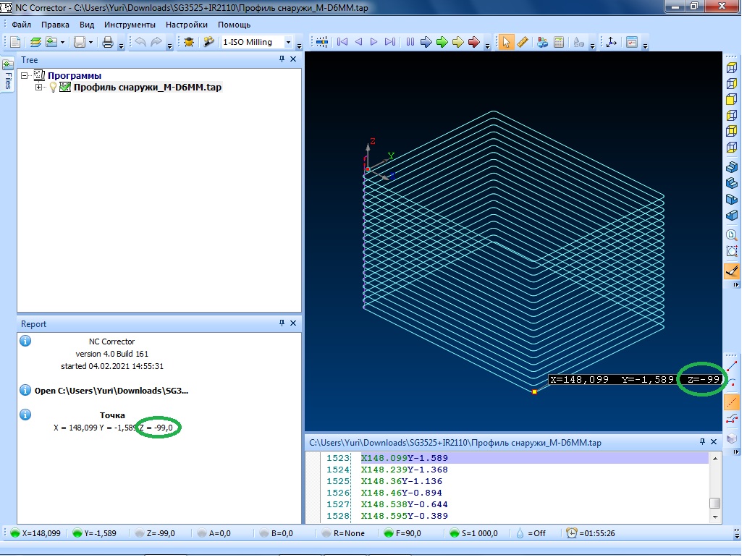Viewport: 747px width, 560px height.
Task: Toggle checkbox for Профиль снаружи_M-D6MM.tap
Action: 65,88
